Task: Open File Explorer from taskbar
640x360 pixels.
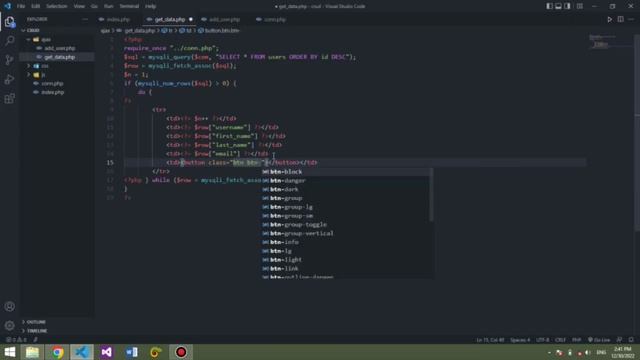Action: tap(32, 352)
